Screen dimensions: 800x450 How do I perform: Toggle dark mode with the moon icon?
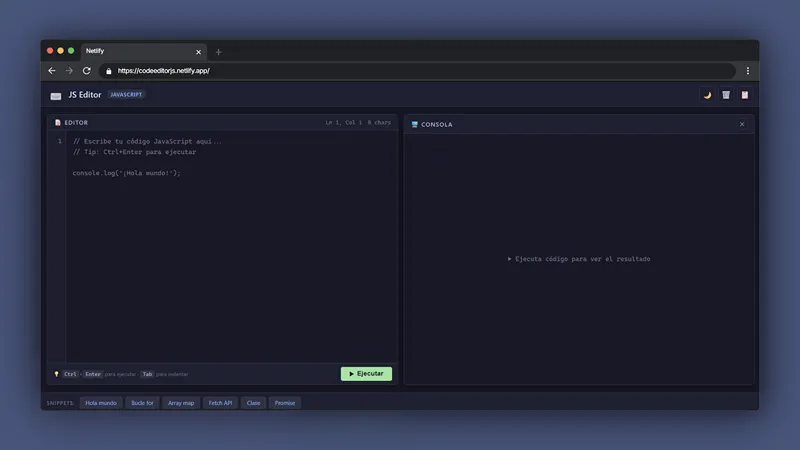[x=707, y=95]
